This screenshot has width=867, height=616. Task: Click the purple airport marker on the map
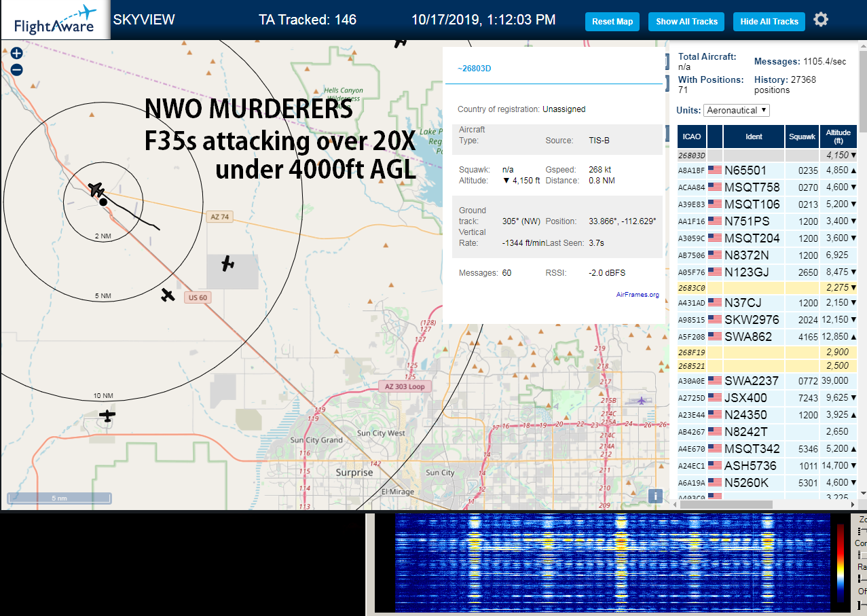pos(642,400)
